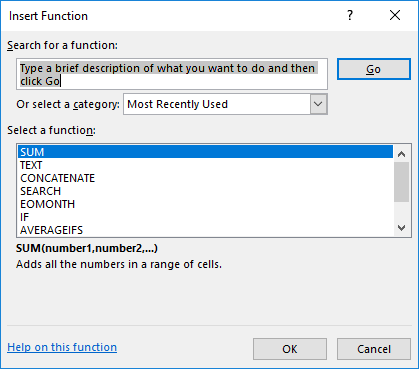Select SUM in the function list
Viewport: 419px width, 369px height.
(205, 152)
